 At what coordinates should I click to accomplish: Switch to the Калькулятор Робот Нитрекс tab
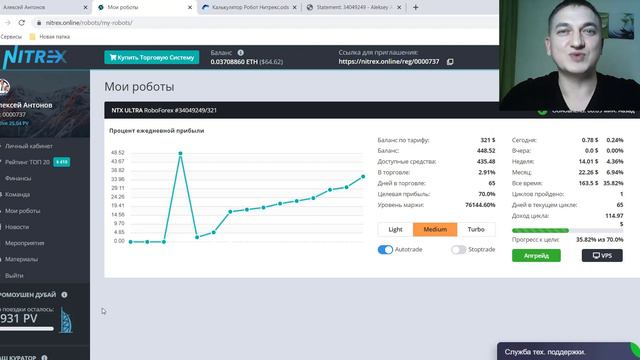250,7
